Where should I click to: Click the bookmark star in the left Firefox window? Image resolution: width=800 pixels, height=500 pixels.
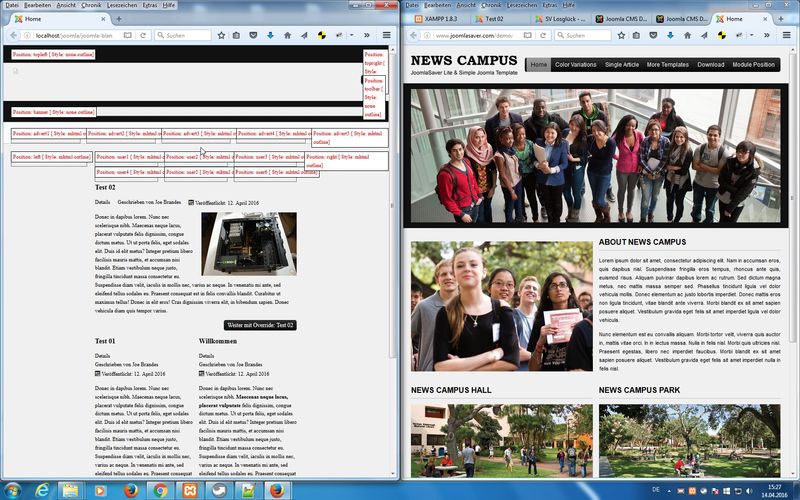221,35
